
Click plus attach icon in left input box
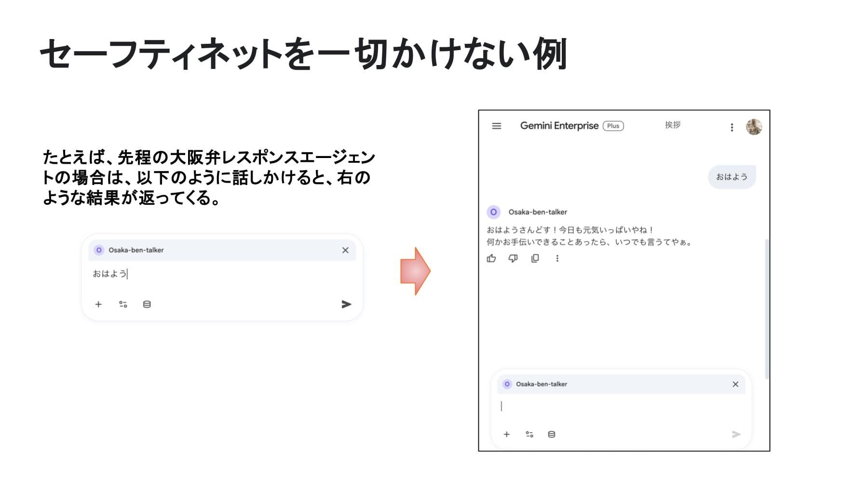(x=98, y=304)
